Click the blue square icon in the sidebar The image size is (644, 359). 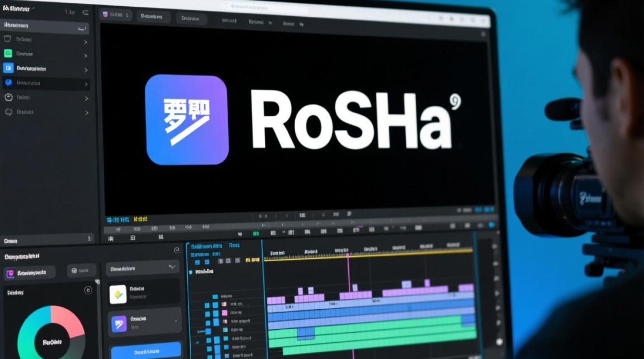(x=8, y=68)
